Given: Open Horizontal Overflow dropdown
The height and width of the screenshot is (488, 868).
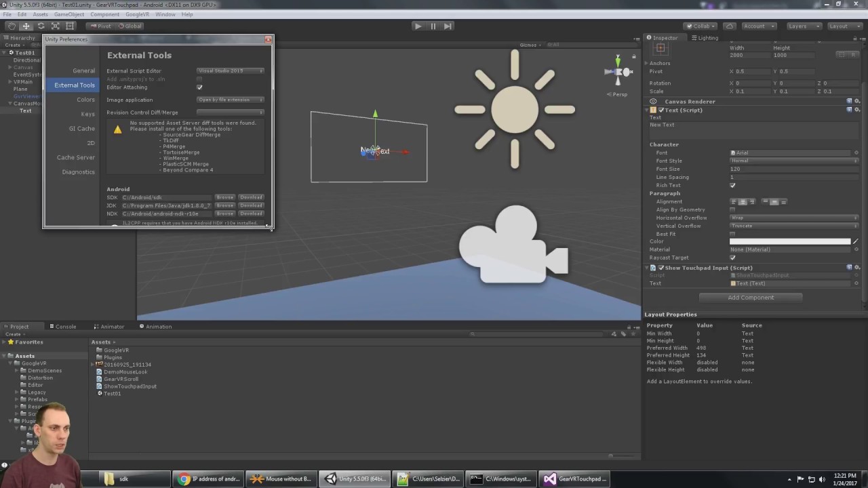Looking at the screenshot, I should pyautogui.click(x=794, y=218).
